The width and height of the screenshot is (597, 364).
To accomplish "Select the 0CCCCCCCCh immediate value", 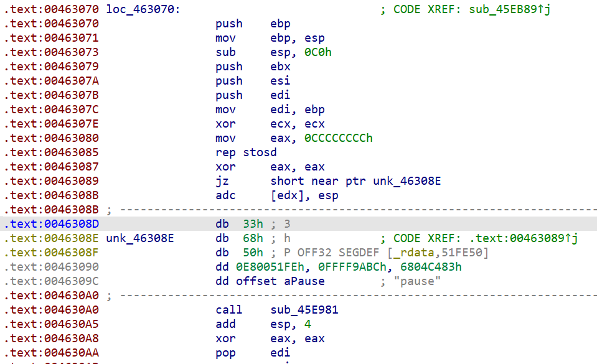I will point(338,138).
